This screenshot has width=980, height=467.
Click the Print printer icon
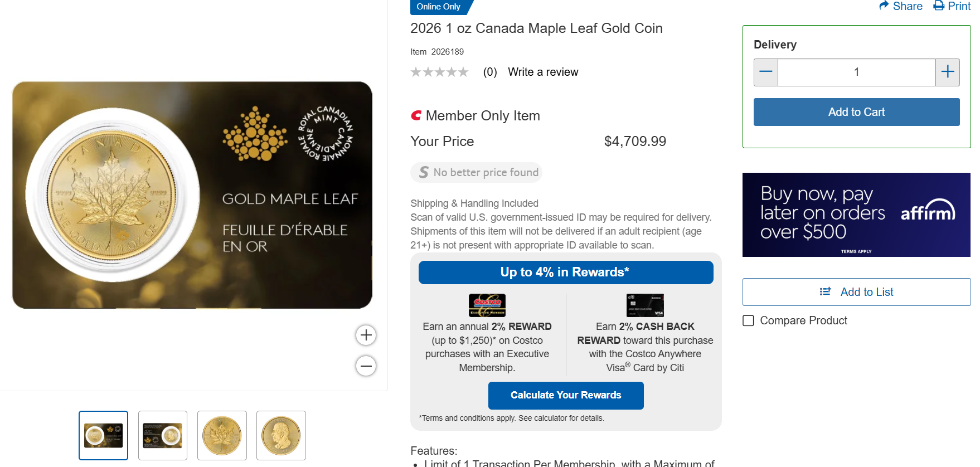[939, 6]
